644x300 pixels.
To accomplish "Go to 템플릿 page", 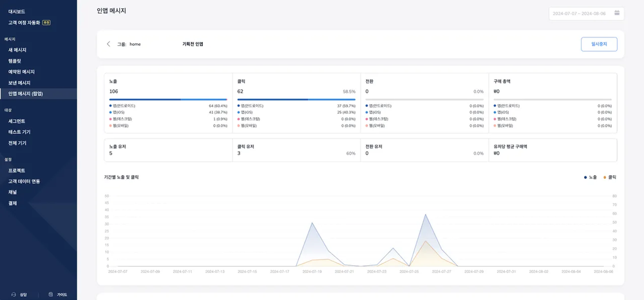I will [15, 61].
